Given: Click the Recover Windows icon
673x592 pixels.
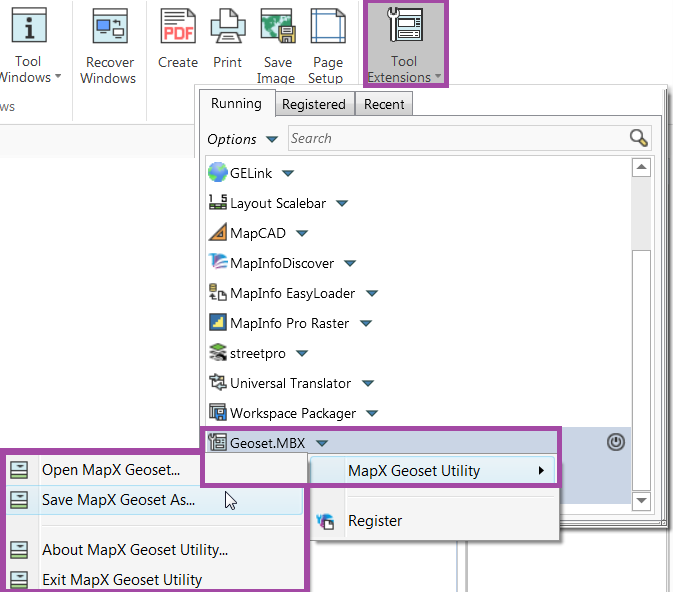Looking at the screenshot, I should (110, 27).
